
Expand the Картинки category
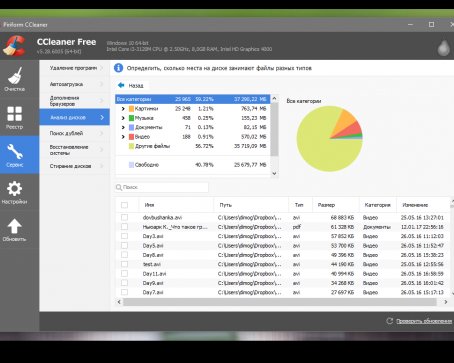[x=123, y=109]
